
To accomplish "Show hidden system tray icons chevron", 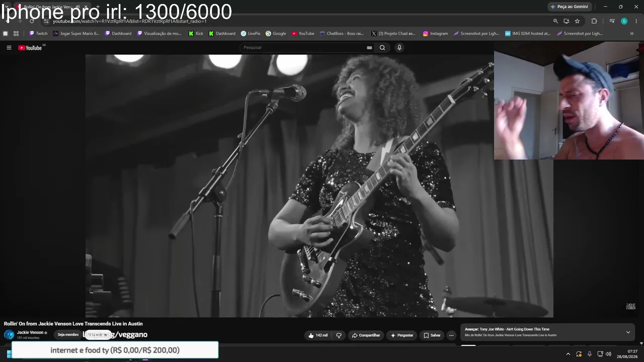I will pos(568,354).
